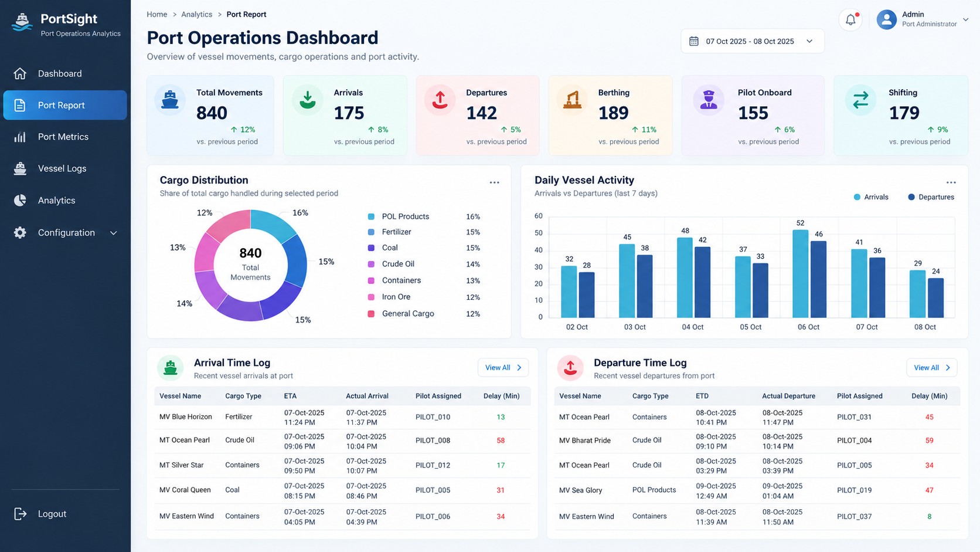Viewport: 980px width, 552px height.
Task: Click the Pilot Onboard officer icon
Action: (709, 100)
